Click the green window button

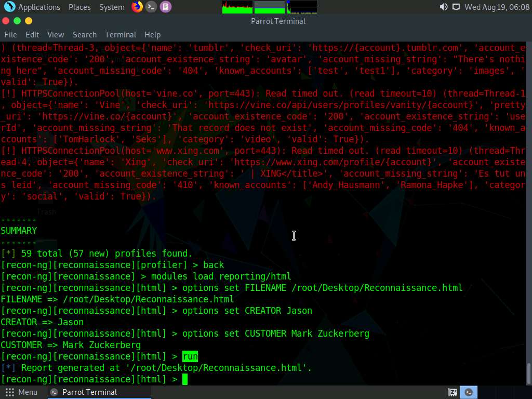17,21
